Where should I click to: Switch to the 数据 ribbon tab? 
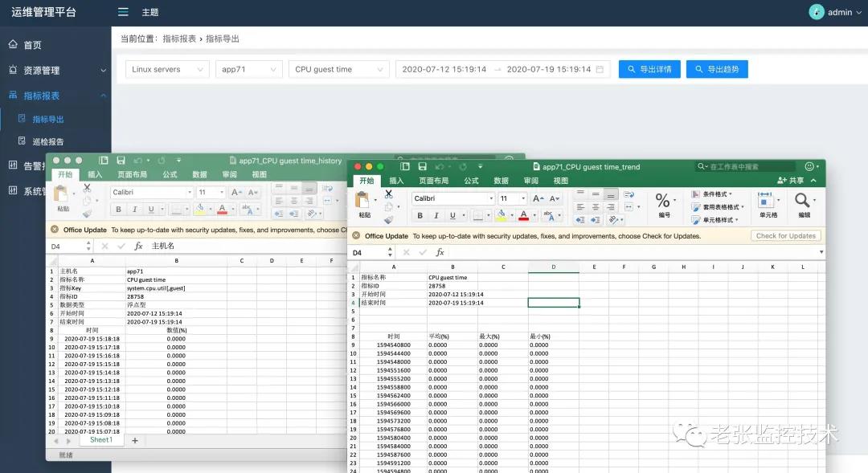[x=502, y=181]
